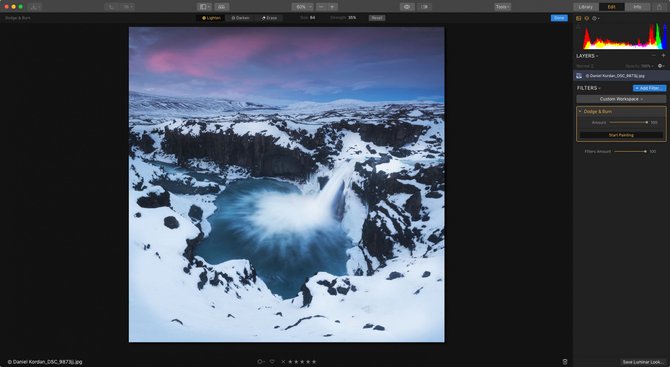Viewport: 670px width, 367px height.
Task: Select the Lighten brush mode
Action: (x=211, y=18)
